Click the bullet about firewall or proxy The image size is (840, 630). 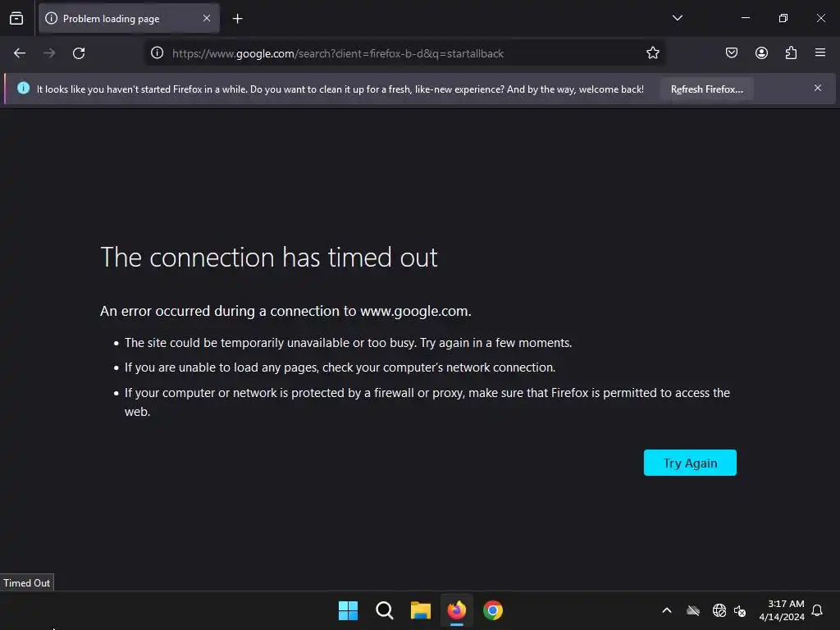(x=427, y=402)
